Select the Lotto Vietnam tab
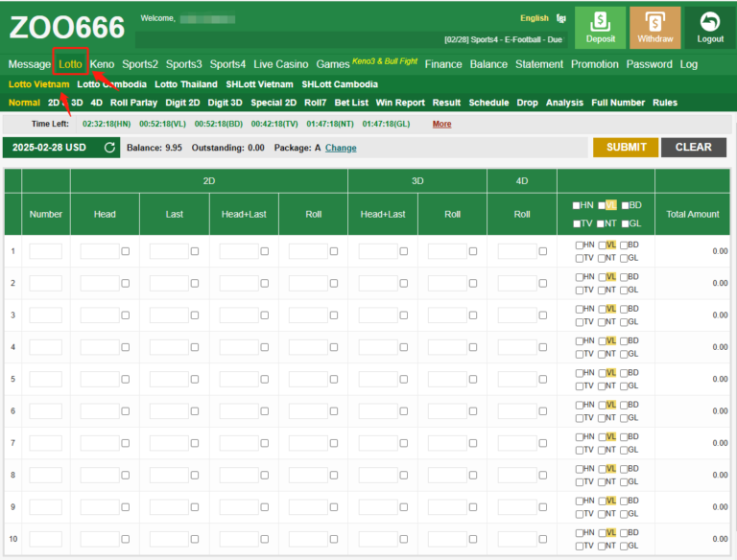The image size is (737, 560). [38, 84]
